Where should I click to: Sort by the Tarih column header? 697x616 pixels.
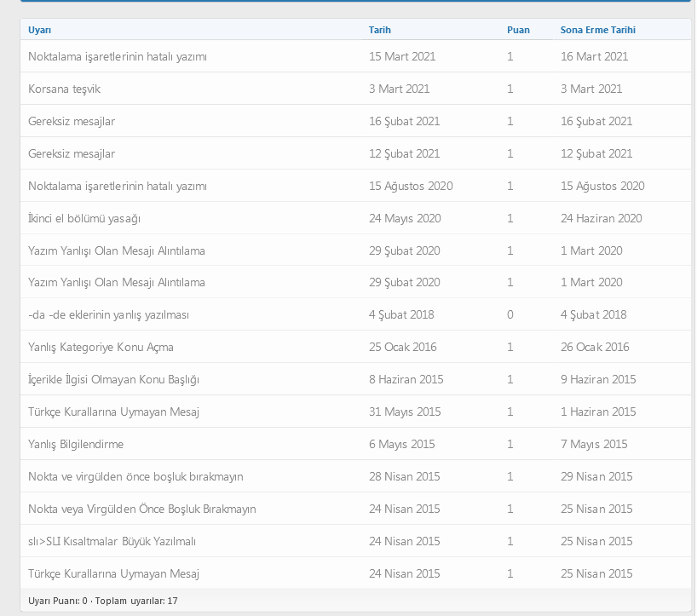380,30
